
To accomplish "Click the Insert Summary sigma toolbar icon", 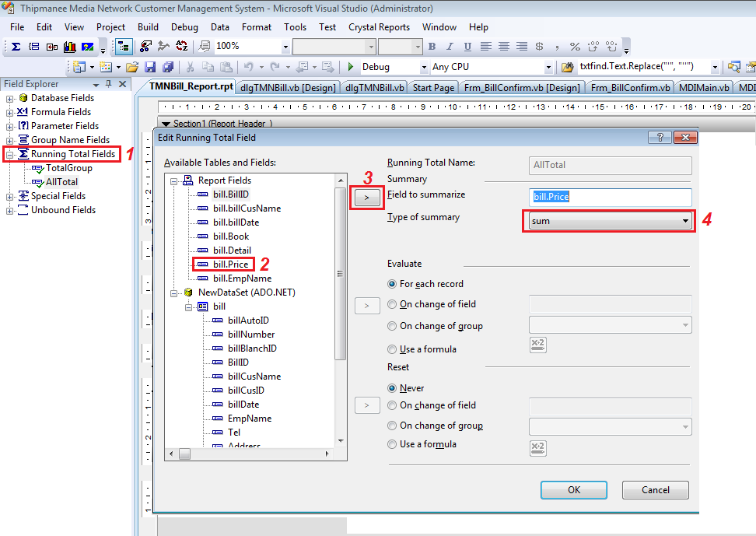I will 16,47.
